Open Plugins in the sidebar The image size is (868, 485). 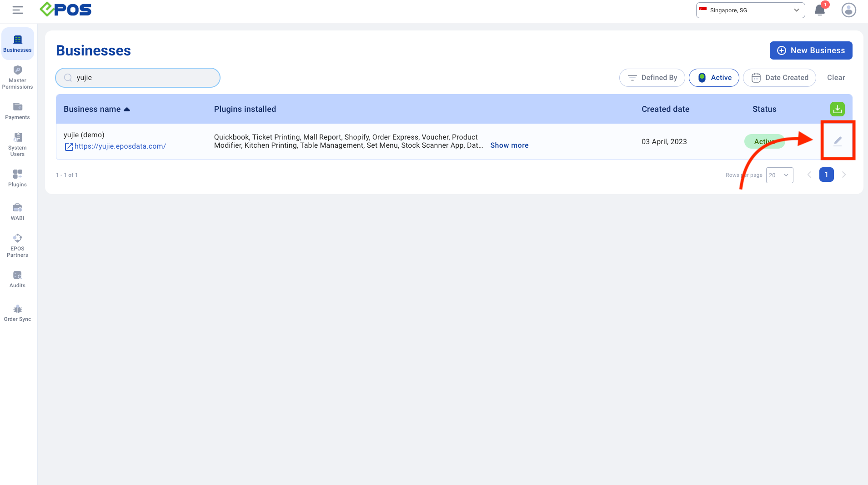click(17, 178)
